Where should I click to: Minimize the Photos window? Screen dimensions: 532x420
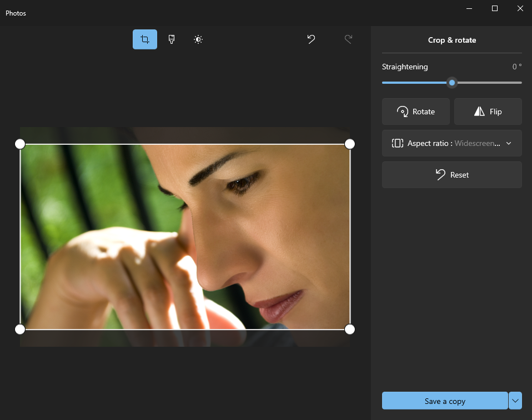click(x=469, y=8)
